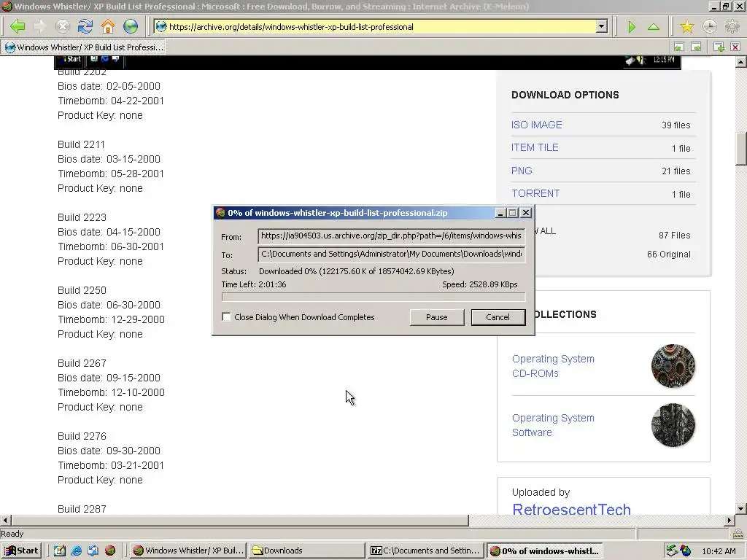
Task: Switch to Downloads folder taskbar button
Action: (x=307, y=551)
